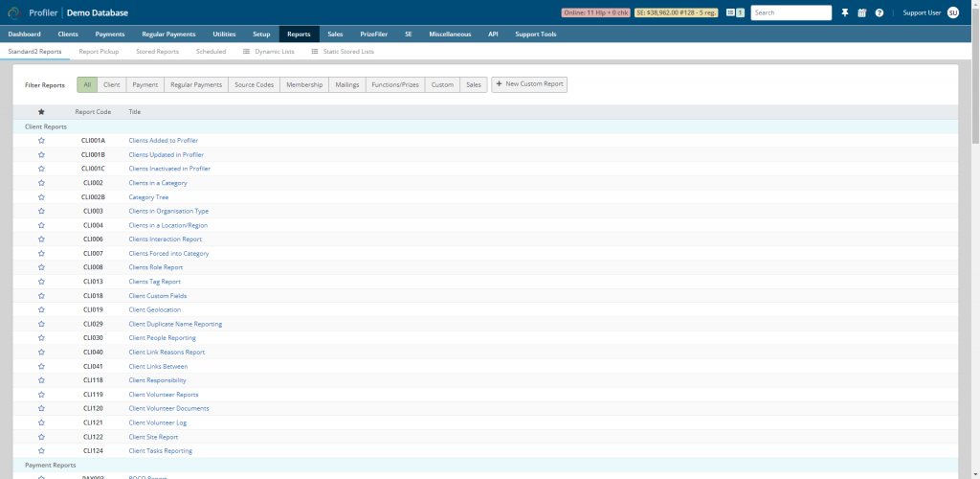This screenshot has height=479, width=980.
Task: Star the CLI019 Client Geolocation report
Action: (x=41, y=310)
